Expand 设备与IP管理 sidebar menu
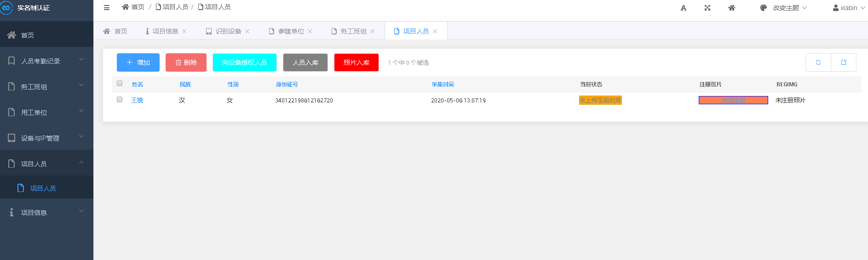The height and width of the screenshot is (260, 868). point(46,138)
